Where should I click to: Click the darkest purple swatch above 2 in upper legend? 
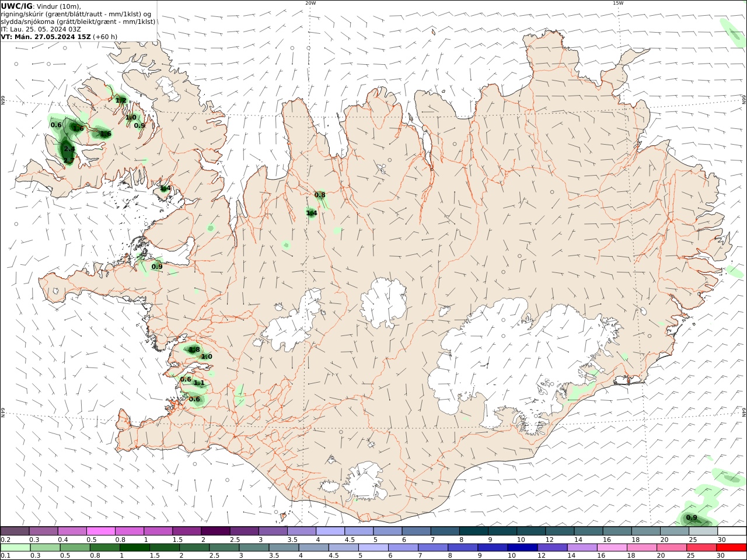pyautogui.click(x=215, y=531)
